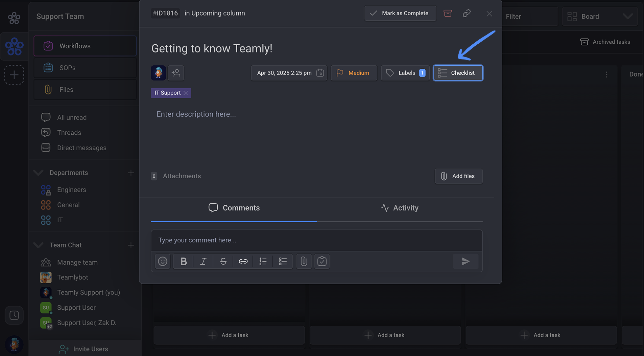Switch to the Comments tab
The image size is (644, 356).
[x=234, y=208]
